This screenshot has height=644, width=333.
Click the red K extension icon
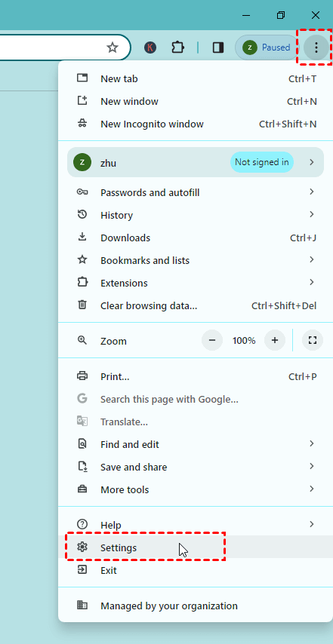(150, 48)
